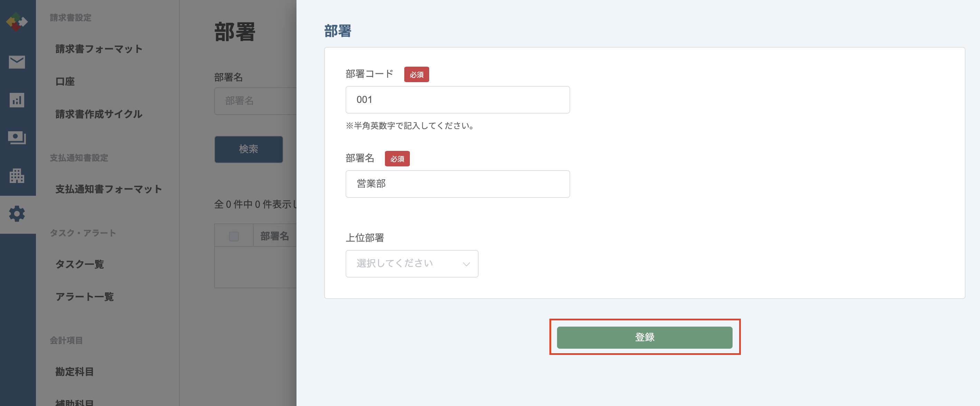Screen dimensions: 980x406
Task: Open 口座 menu item
Action: 65,81
